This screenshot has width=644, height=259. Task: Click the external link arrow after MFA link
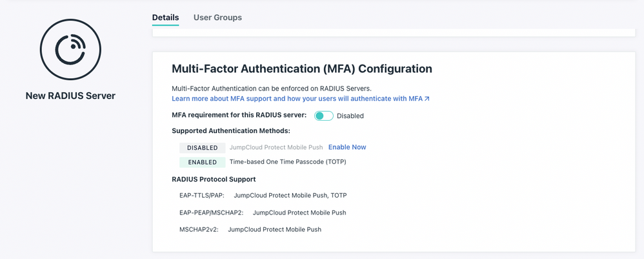[x=427, y=99]
